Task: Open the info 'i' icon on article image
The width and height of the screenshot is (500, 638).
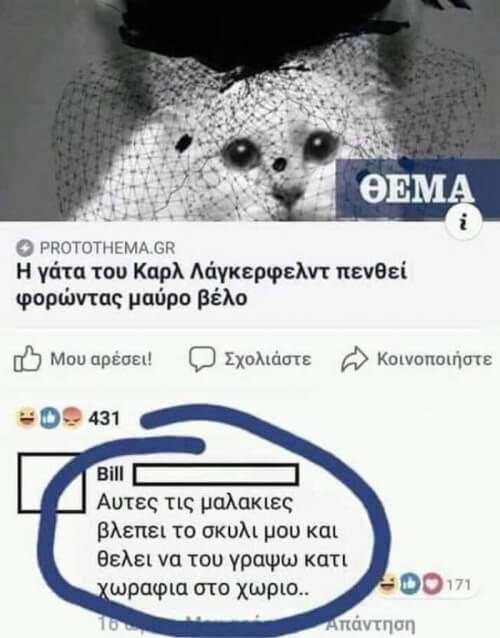Action: 463,223
